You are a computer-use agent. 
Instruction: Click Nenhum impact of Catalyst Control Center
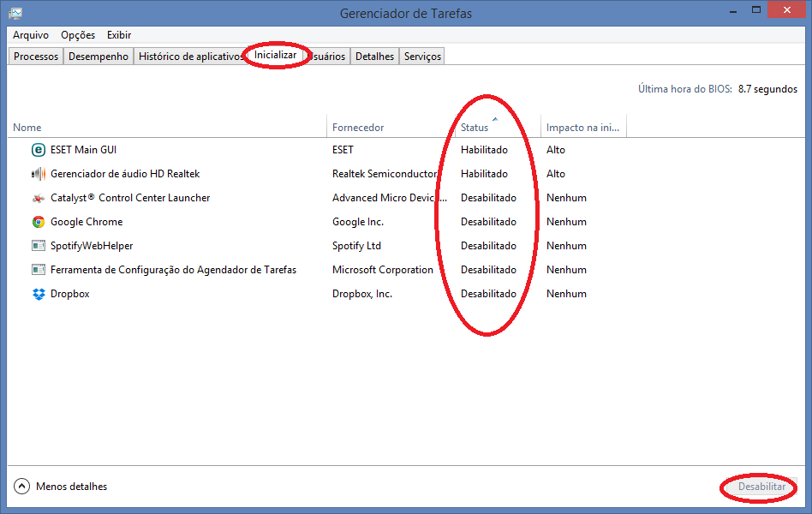pyautogui.click(x=566, y=197)
